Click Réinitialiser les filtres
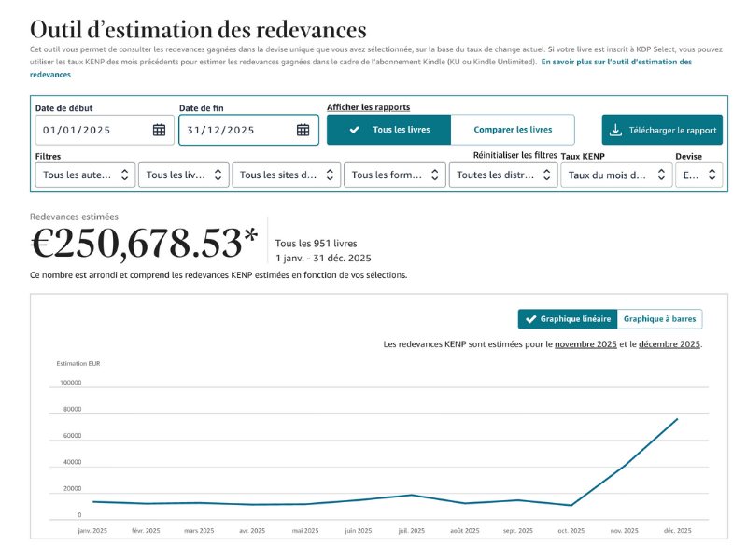This screenshot has height=560, width=747. pos(514,155)
